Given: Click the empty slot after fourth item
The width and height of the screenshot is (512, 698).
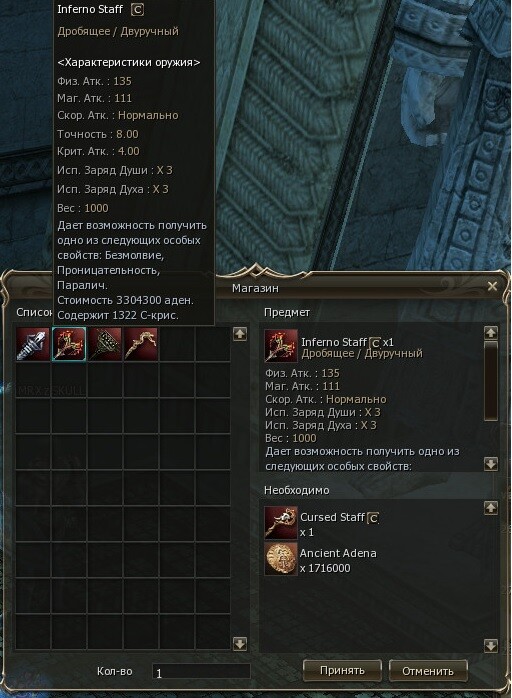Looking at the screenshot, I should pos(177,344).
